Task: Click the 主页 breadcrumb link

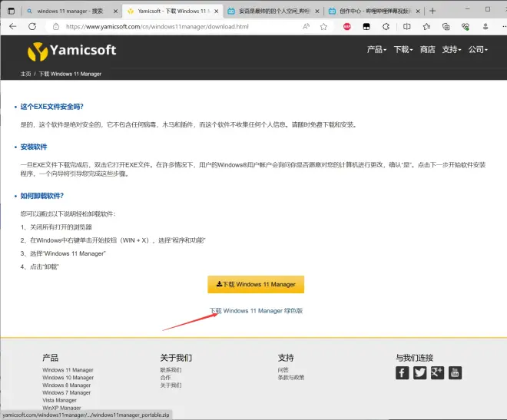Action: coord(25,74)
